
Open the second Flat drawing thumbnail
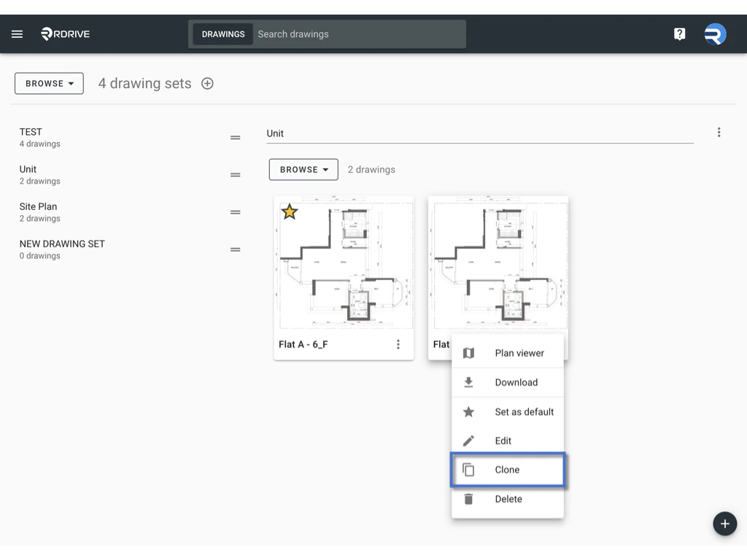[498, 263]
